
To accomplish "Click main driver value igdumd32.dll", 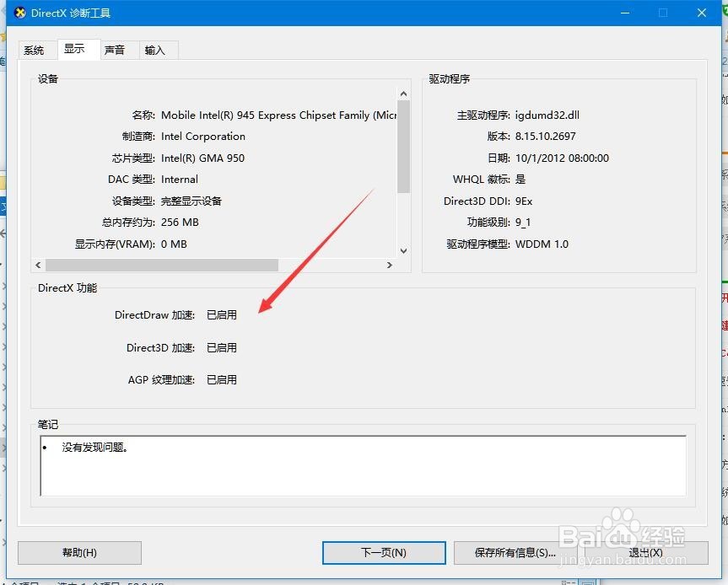I will (547, 115).
